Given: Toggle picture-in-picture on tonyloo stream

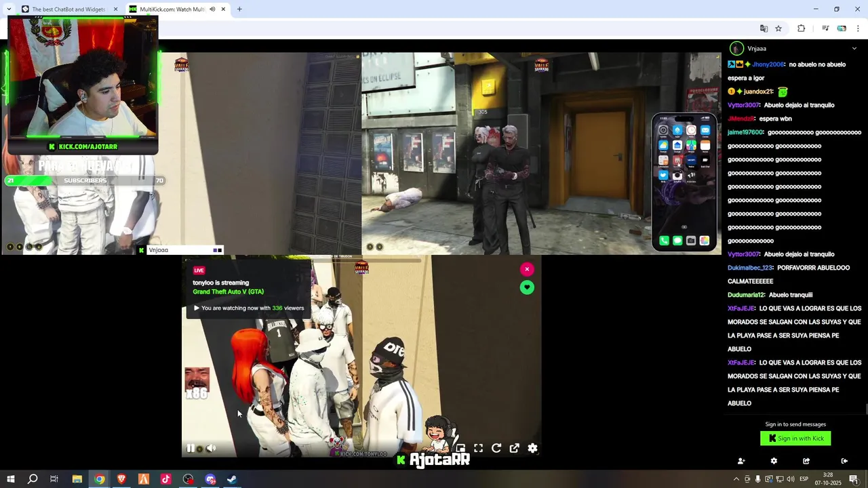Looking at the screenshot, I should 460,448.
